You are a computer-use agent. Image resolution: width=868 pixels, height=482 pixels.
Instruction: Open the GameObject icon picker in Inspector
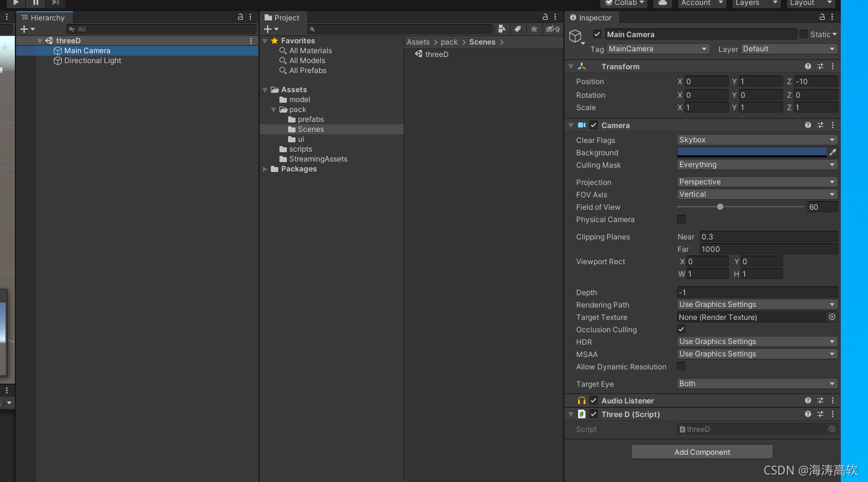pos(576,37)
